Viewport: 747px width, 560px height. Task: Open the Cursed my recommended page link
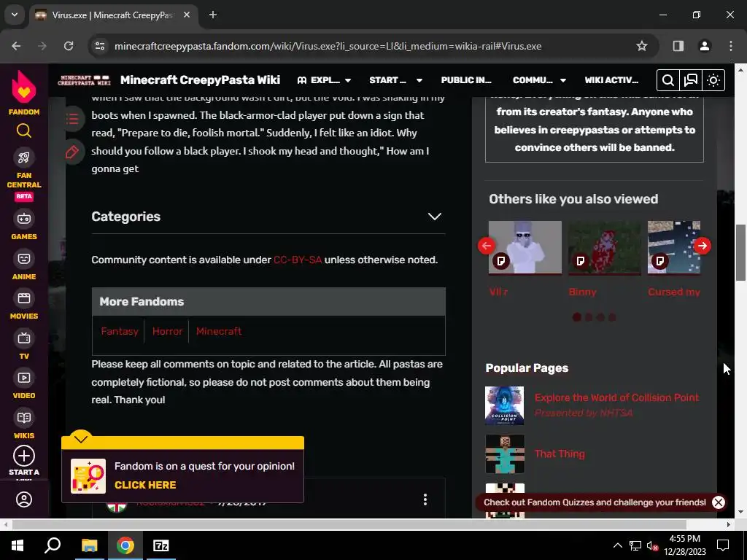pyautogui.click(x=673, y=292)
